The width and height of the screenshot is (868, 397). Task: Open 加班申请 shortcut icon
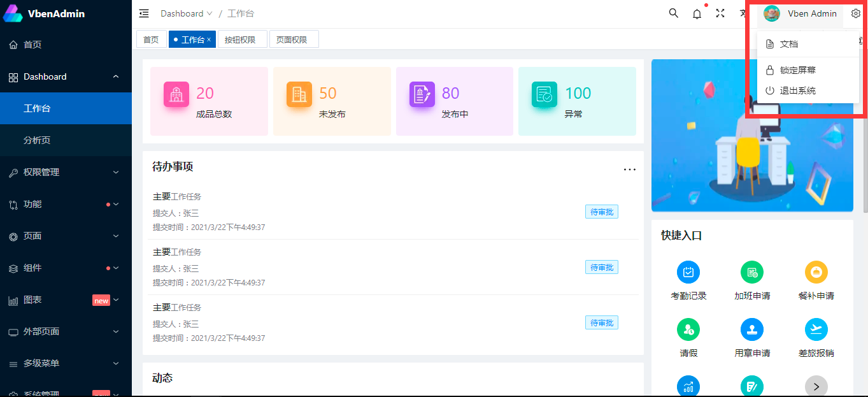coord(752,272)
